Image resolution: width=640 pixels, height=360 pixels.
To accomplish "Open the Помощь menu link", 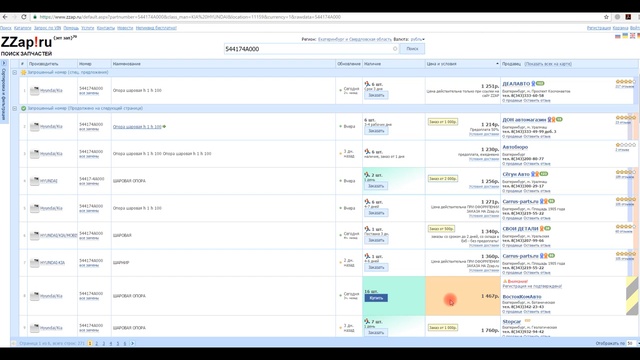I will click(71, 28).
